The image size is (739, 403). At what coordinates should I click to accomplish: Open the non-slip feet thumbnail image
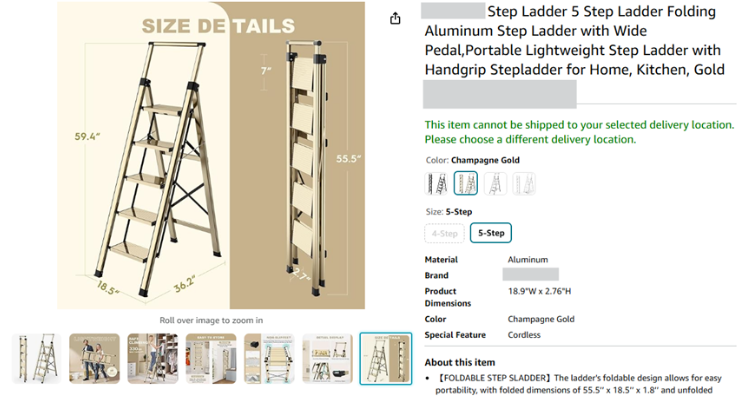(x=268, y=358)
